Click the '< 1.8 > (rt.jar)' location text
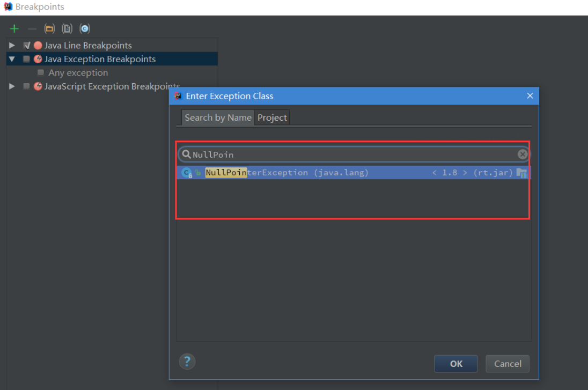 473,173
